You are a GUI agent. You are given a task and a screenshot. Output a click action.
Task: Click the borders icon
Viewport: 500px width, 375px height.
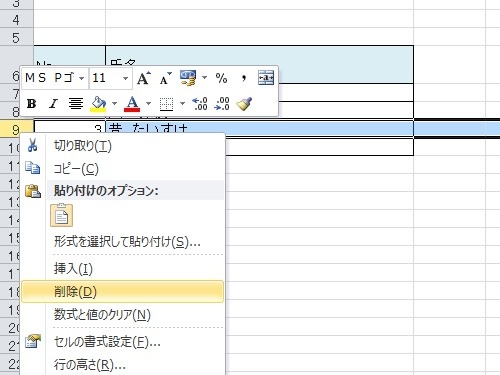pyautogui.click(x=166, y=104)
